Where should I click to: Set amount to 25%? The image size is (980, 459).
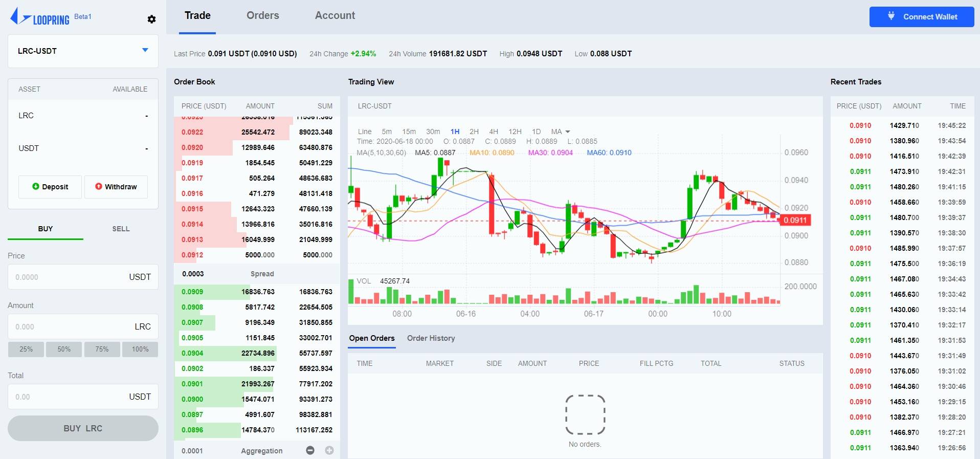(26, 349)
